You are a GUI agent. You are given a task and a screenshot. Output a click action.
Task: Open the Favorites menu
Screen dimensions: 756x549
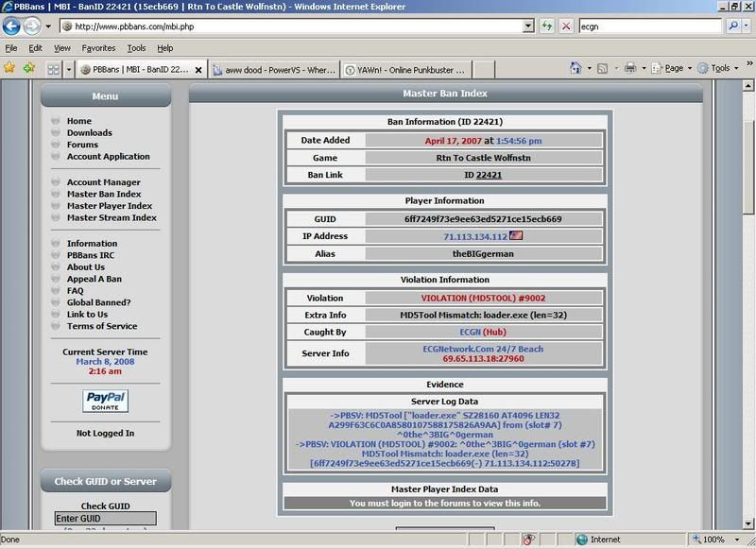tap(98, 47)
